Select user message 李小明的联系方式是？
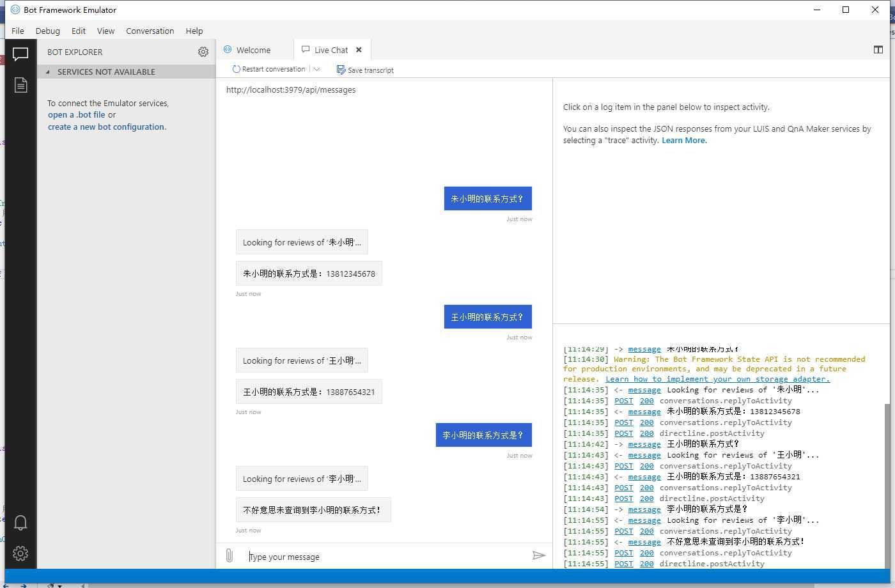 point(484,435)
